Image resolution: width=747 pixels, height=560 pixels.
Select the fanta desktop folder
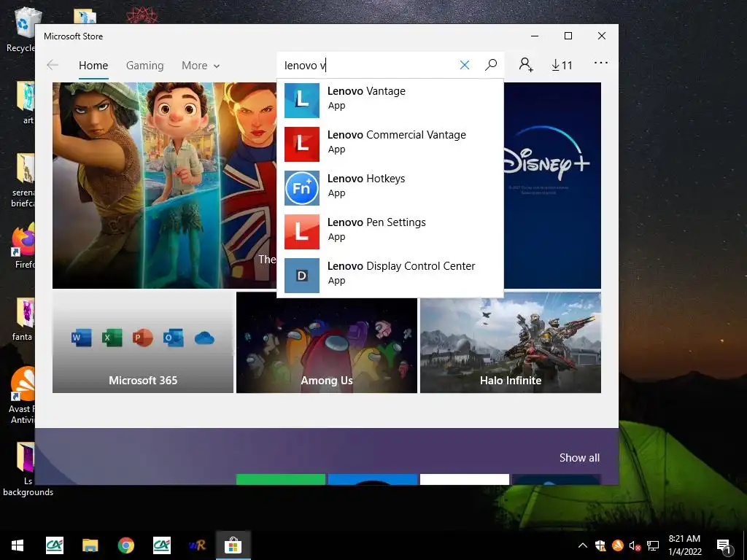coord(23,319)
